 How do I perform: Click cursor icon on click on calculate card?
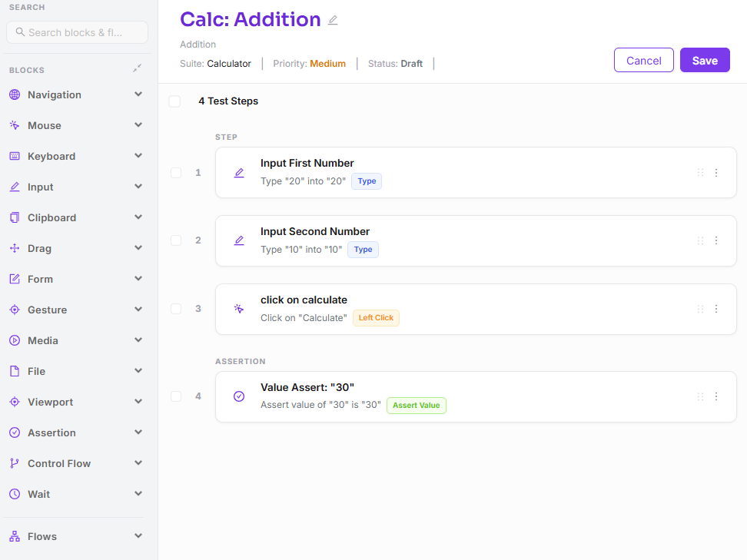tap(239, 309)
